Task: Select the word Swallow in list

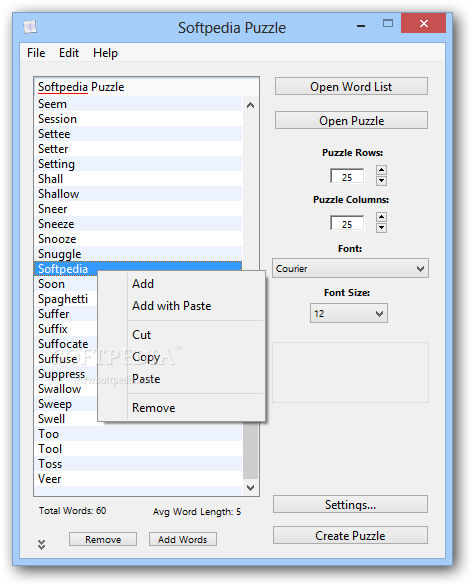Action: [59, 389]
